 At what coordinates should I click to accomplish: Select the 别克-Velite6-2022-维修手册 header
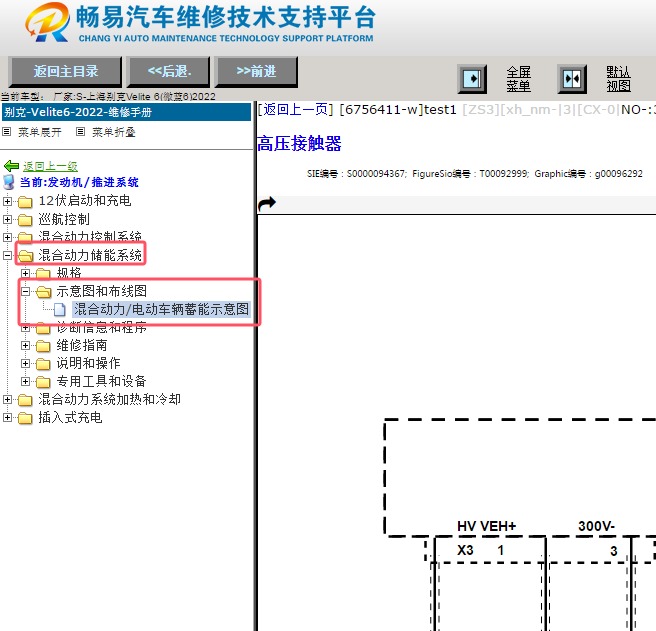click(126, 112)
